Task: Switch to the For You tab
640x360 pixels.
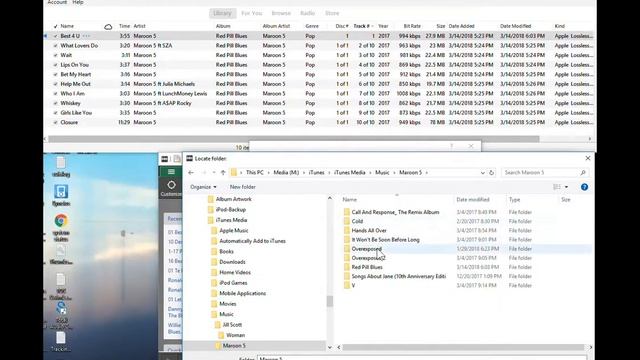Action: point(251,13)
